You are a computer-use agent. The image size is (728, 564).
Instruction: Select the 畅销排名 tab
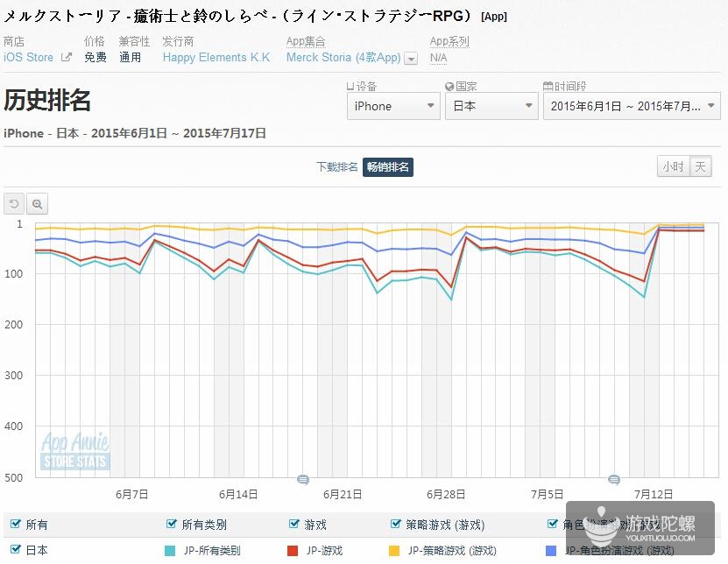coord(387,166)
